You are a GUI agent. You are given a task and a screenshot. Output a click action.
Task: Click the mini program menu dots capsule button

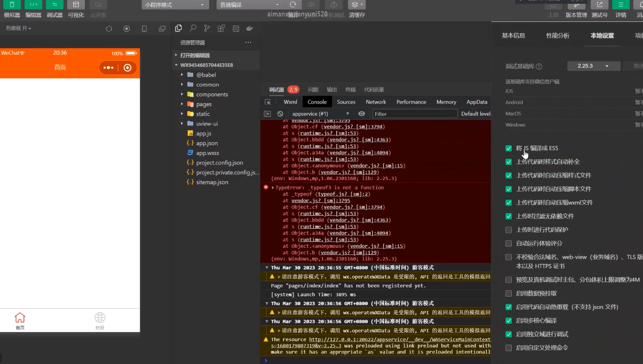[x=108, y=68]
